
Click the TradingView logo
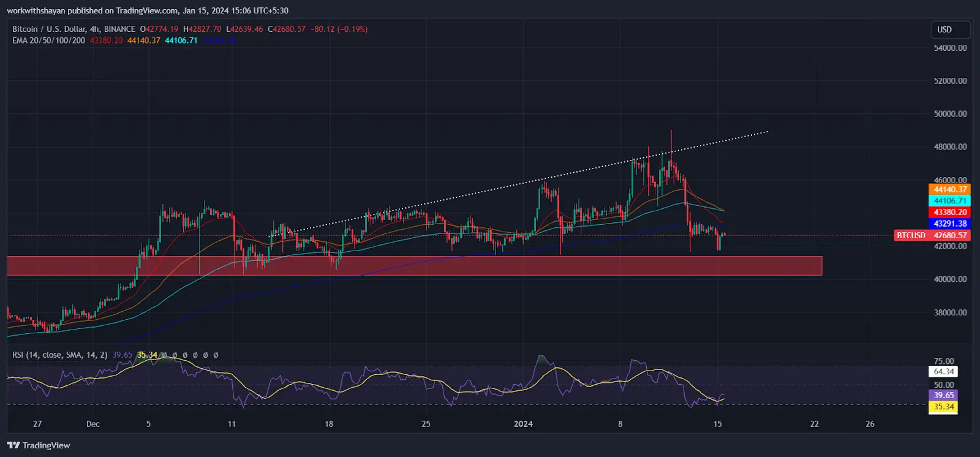(x=39, y=445)
